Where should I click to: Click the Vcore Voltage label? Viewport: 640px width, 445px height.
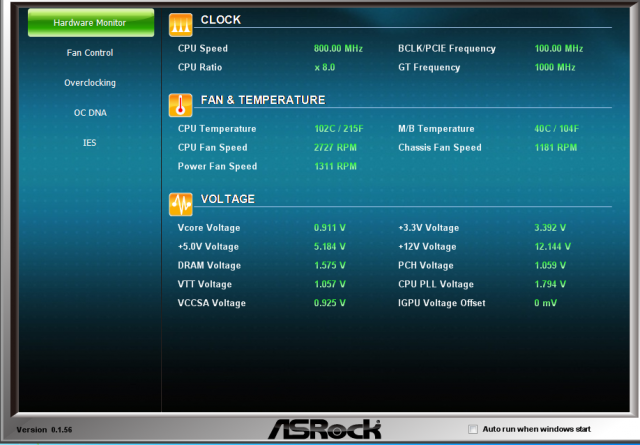209,228
